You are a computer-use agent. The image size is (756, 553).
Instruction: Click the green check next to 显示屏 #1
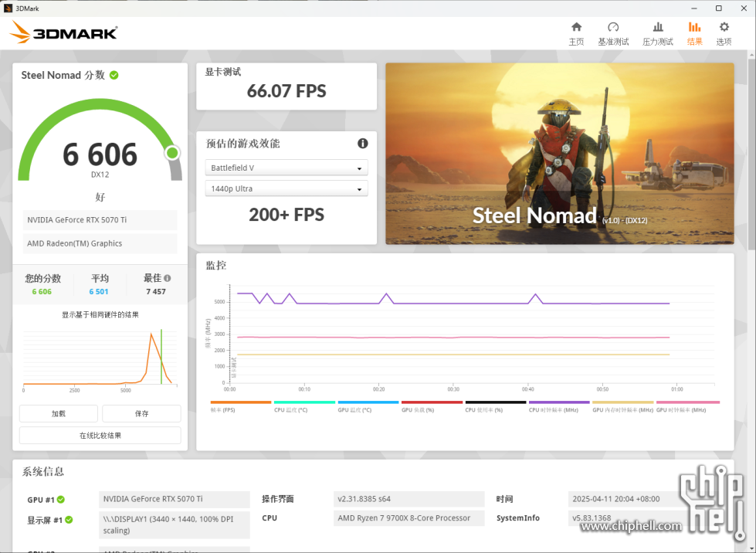click(x=69, y=520)
